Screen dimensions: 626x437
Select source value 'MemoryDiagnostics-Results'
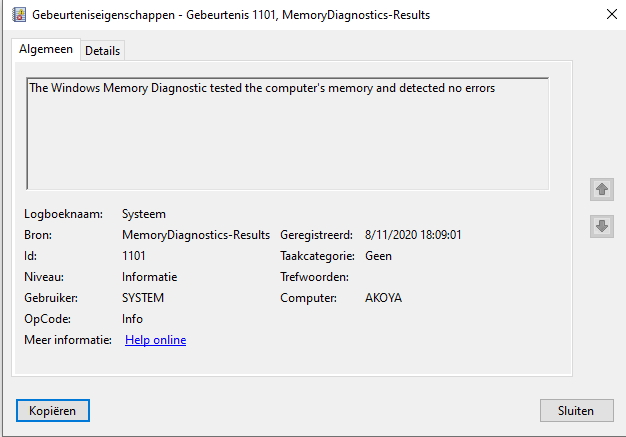pyautogui.click(x=196, y=235)
